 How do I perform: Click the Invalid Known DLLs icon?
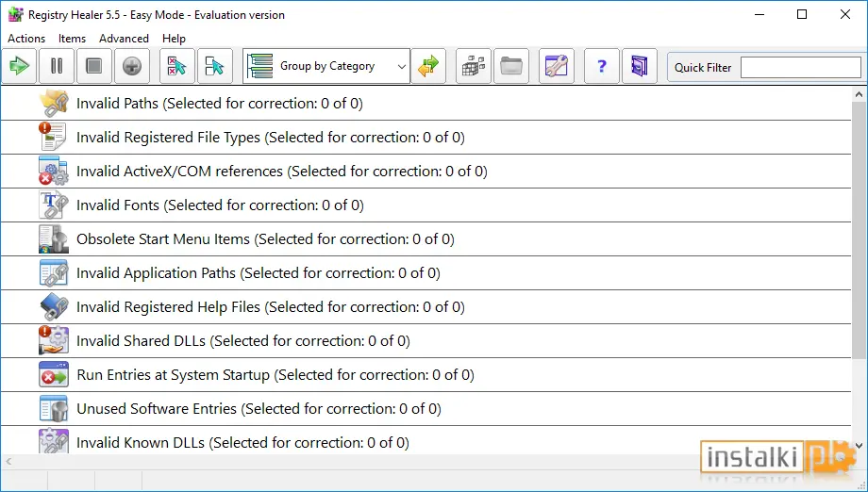click(54, 441)
